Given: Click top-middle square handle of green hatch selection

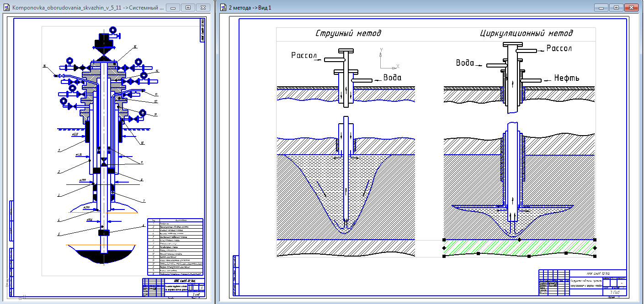Looking at the screenshot, I should pyautogui.click(x=519, y=240).
